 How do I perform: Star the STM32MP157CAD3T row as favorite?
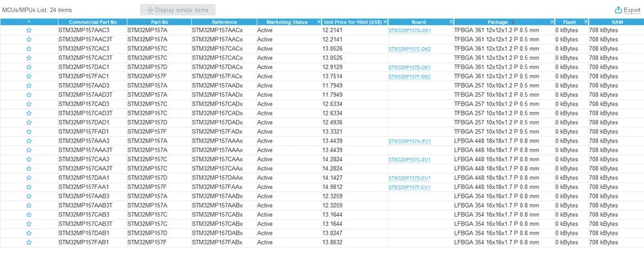(x=29, y=113)
